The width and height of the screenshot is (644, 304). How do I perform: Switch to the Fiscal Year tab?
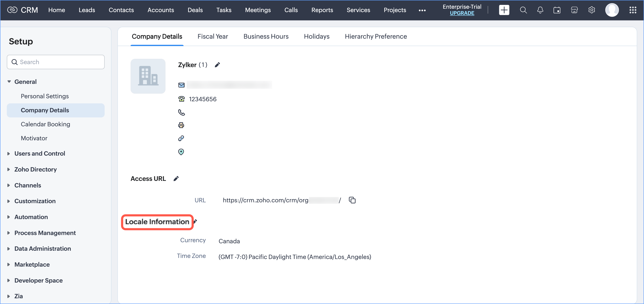tap(212, 37)
